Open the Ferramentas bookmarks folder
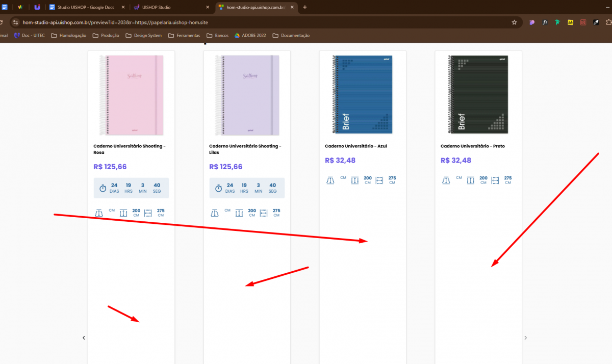The image size is (612, 364). (184, 36)
